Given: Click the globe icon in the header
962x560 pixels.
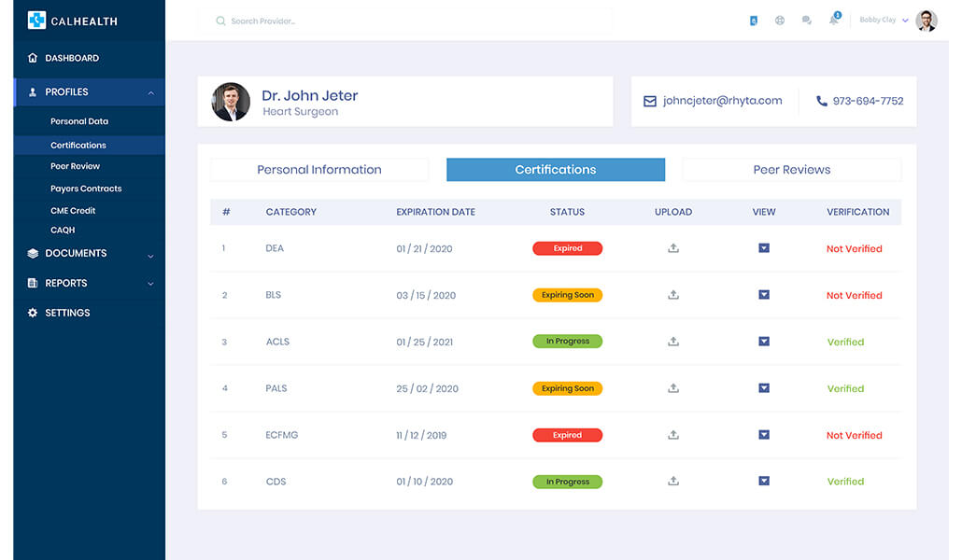Looking at the screenshot, I should tap(780, 20).
